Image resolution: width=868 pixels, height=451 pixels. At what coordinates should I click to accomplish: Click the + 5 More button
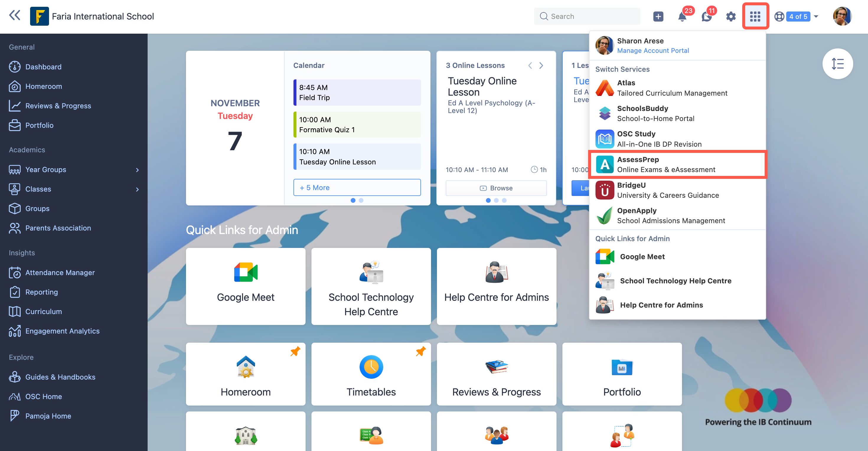click(357, 188)
